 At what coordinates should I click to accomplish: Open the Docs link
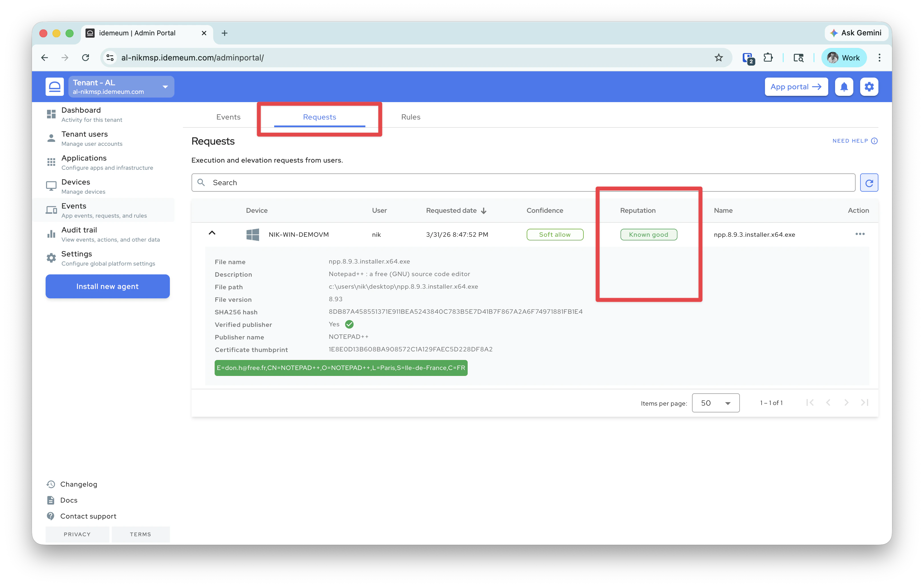69,500
